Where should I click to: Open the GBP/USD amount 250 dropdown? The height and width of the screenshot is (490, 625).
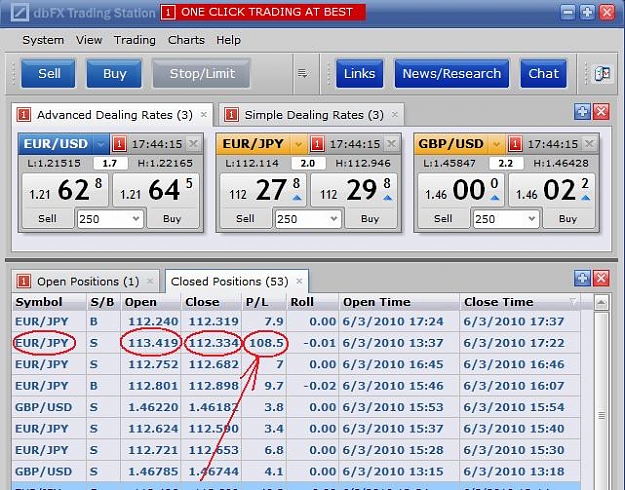532,218
